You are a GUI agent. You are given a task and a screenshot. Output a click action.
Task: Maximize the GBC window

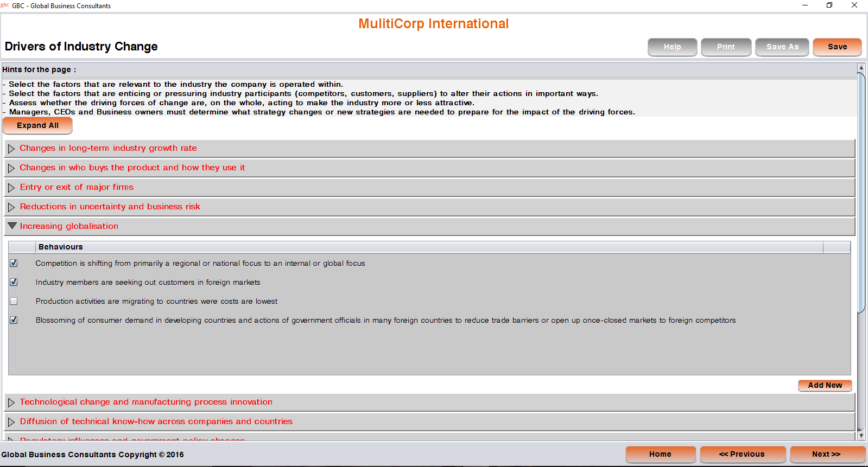pos(829,5)
